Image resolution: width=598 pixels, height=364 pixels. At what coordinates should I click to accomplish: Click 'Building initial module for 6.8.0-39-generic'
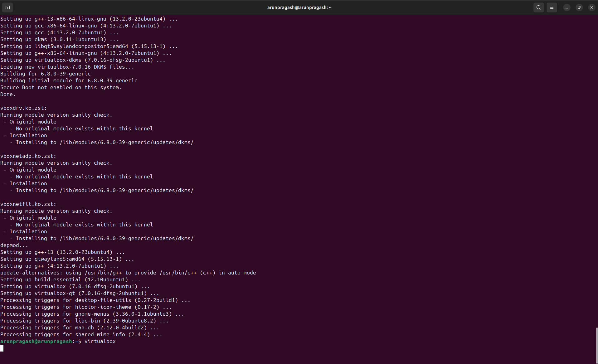[69, 80]
